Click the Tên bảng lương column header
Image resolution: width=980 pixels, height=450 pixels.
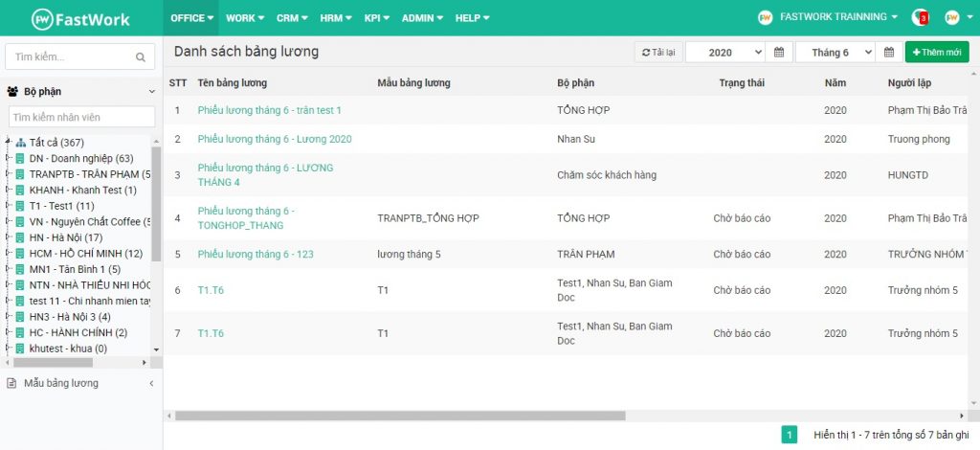coord(232,82)
